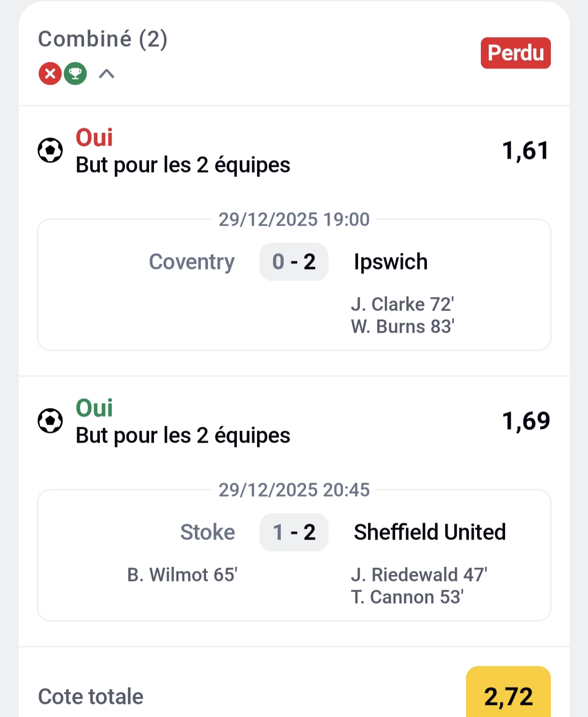The width and height of the screenshot is (588, 717).
Task: Collapse the Combiné (2) details chevron
Action: point(107,74)
